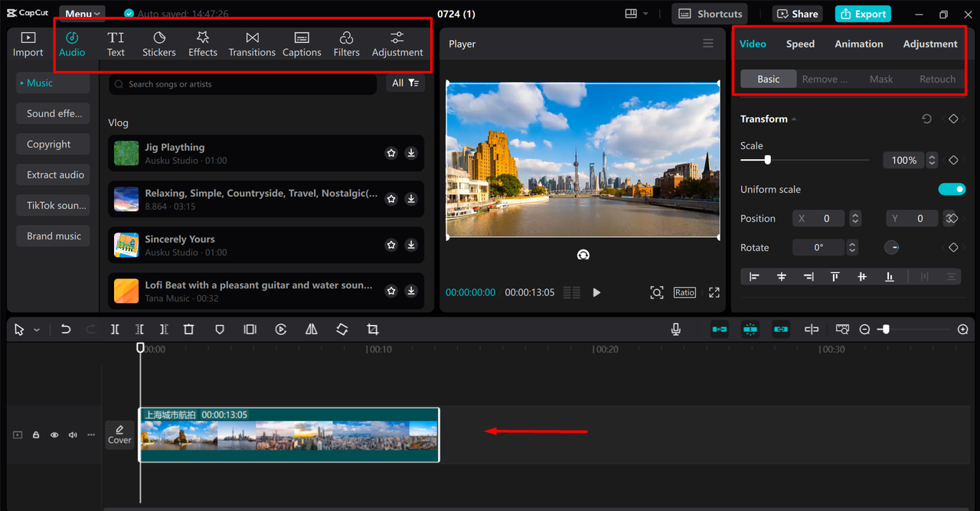
Task: Click the Scale slider handle
Action: click(767, 160)
